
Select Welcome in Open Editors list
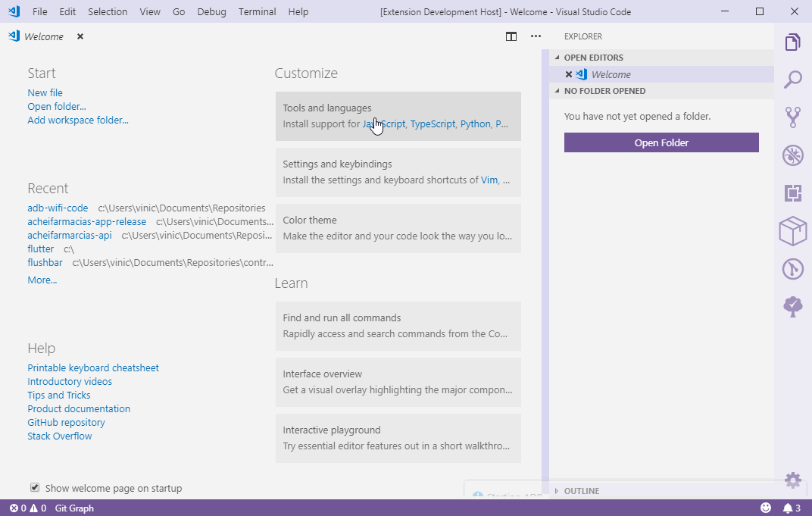[x=662, y=74]
